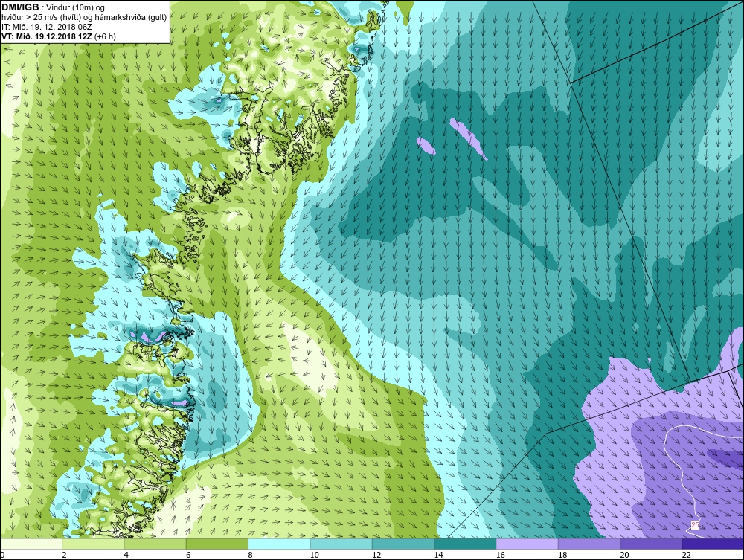Click the 2–4 m/s light green swatch
This screenshot has width=744, height=560.
93,544
